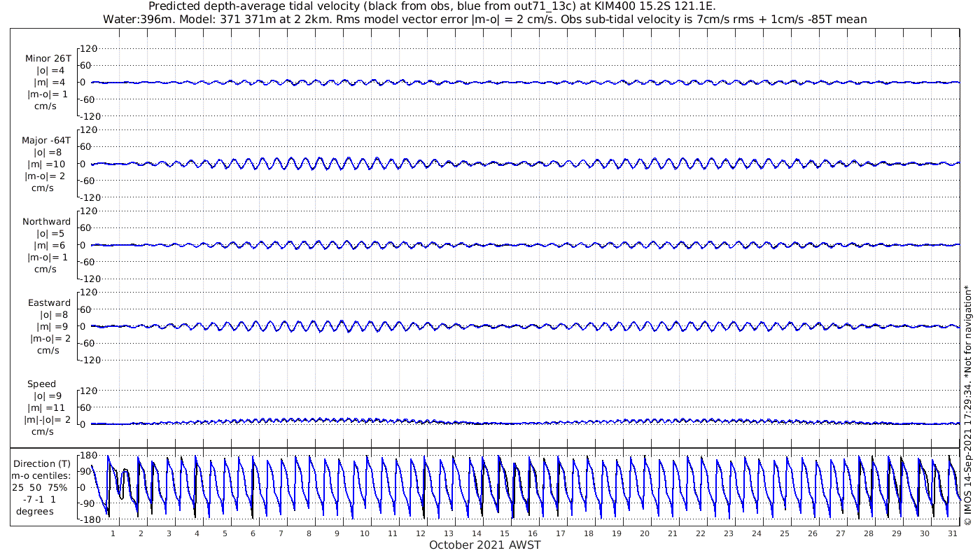The height and width of the screenshot is (560, 980).
Task: Click the "degrees" unit label
Action: [34, 511]
